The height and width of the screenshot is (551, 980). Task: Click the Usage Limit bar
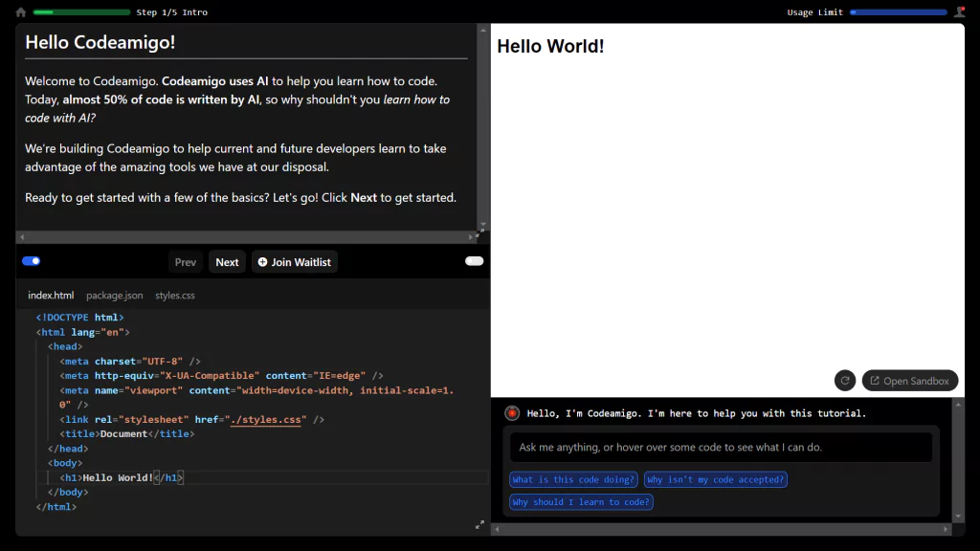[898, 12]
